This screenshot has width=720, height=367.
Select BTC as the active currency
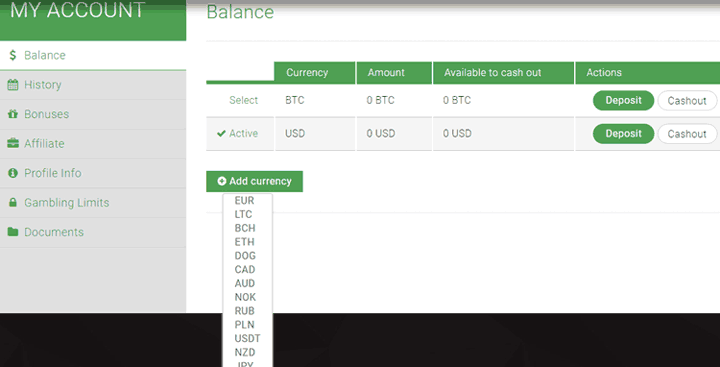[x=243, y=101]
